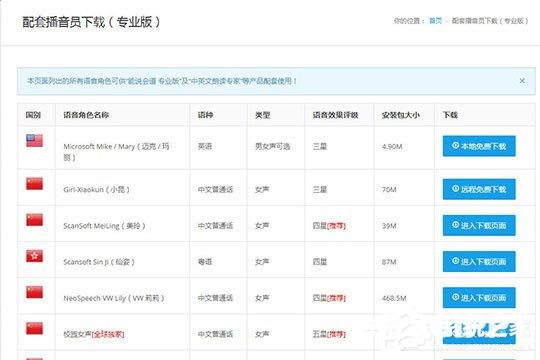Screen dimensions: 540x360
Task: Click the 本地免费下载 button for Microsoft Mike
Action: tap(479, 146)
